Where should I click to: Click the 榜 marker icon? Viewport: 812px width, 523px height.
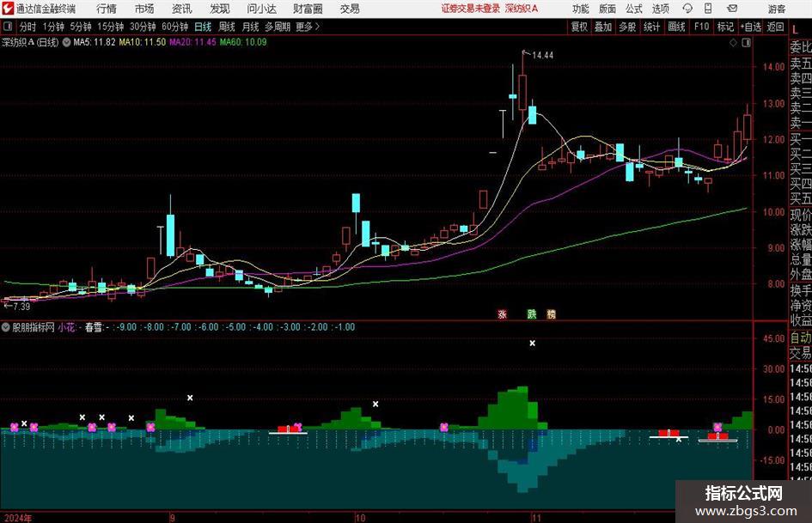coord(551,313)
